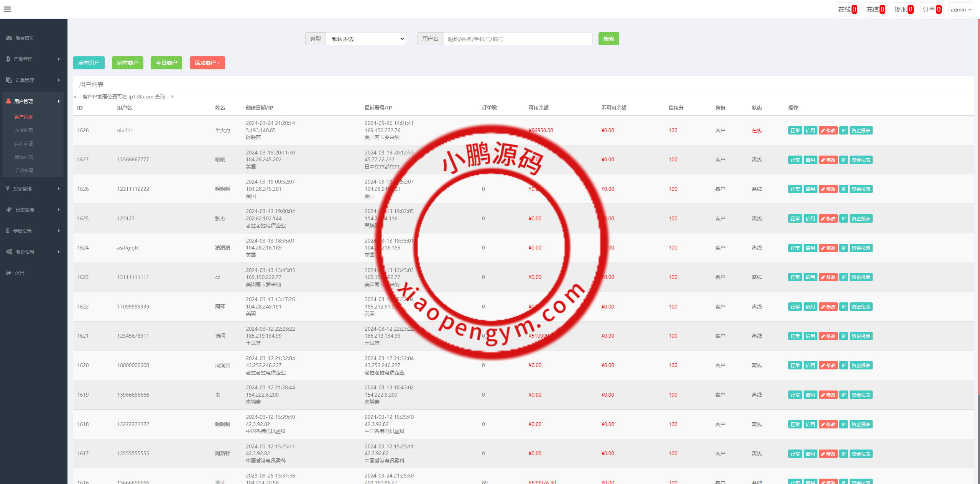This screenshot has height=484, width=980.
Task: Switch to the 充值列表 submenu item
Action: pyautogui.click(x=24, y=130)
